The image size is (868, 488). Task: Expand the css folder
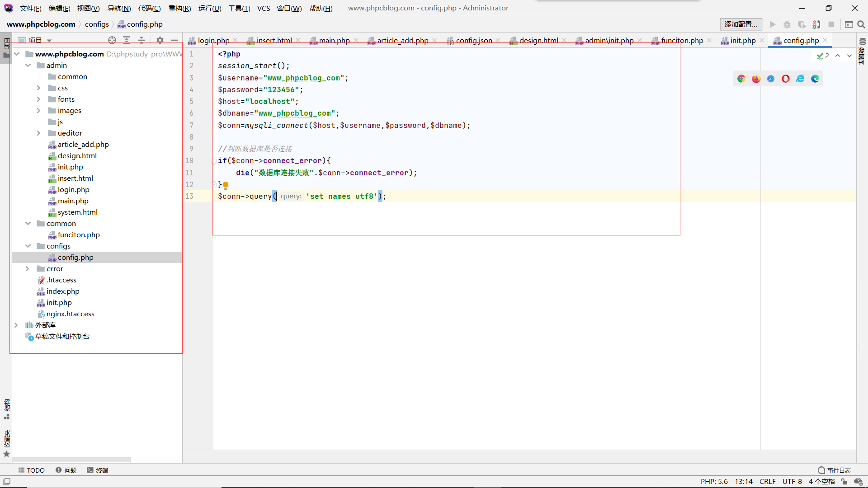pyautogui.click(x=39, y=88)
